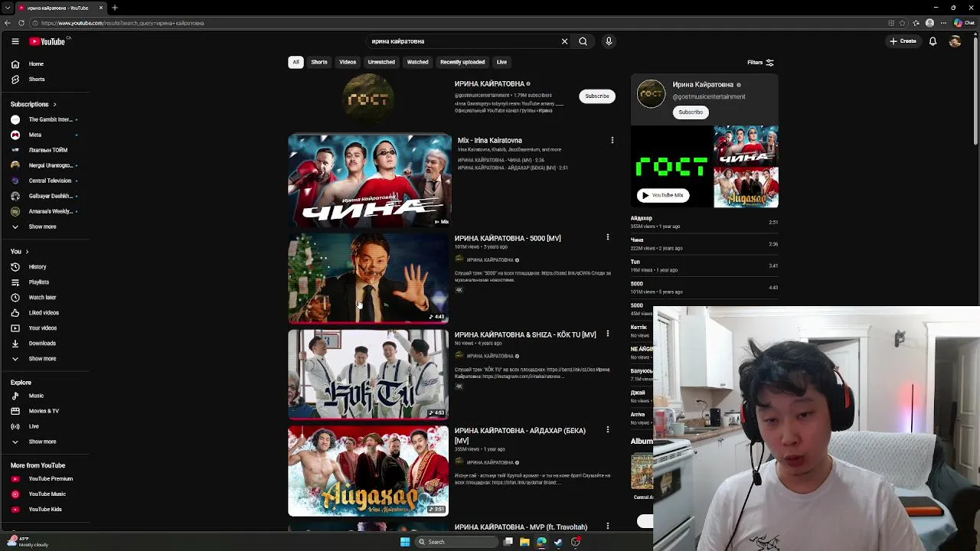Expand the You section Show more
The height and width of the screenshot is (551, 980).
point(42,359)
